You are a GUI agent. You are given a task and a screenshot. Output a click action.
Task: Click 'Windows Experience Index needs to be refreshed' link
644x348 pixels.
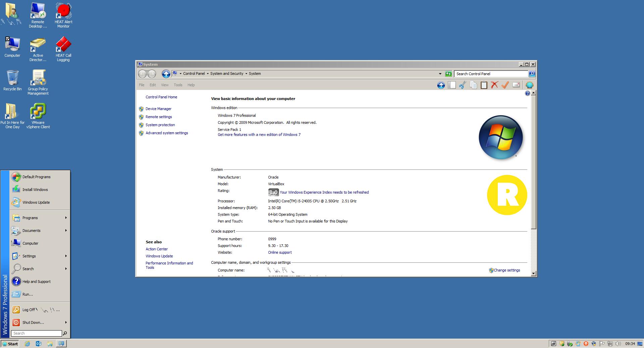point(324,192)
